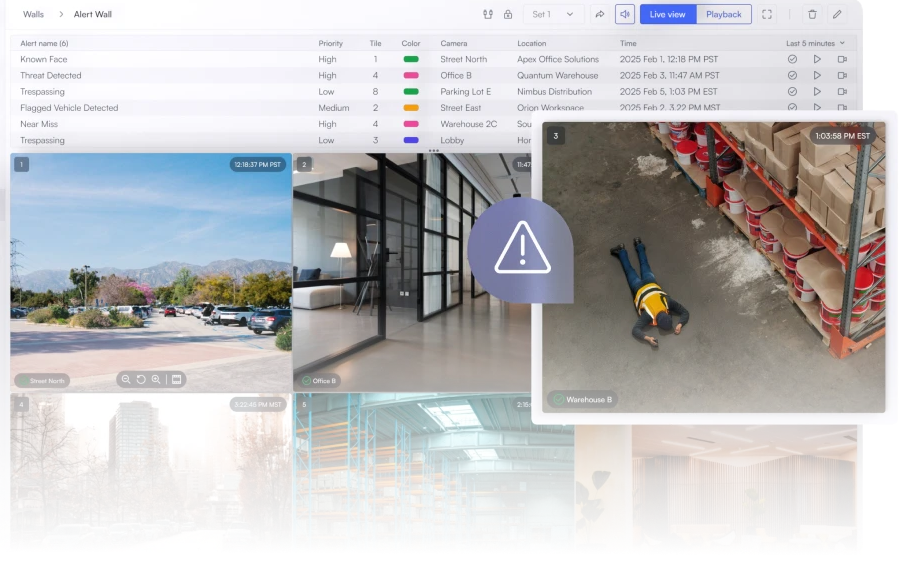
Task: Acknowledge the Threat Detected alert checkmark
Action: [792, 75]
